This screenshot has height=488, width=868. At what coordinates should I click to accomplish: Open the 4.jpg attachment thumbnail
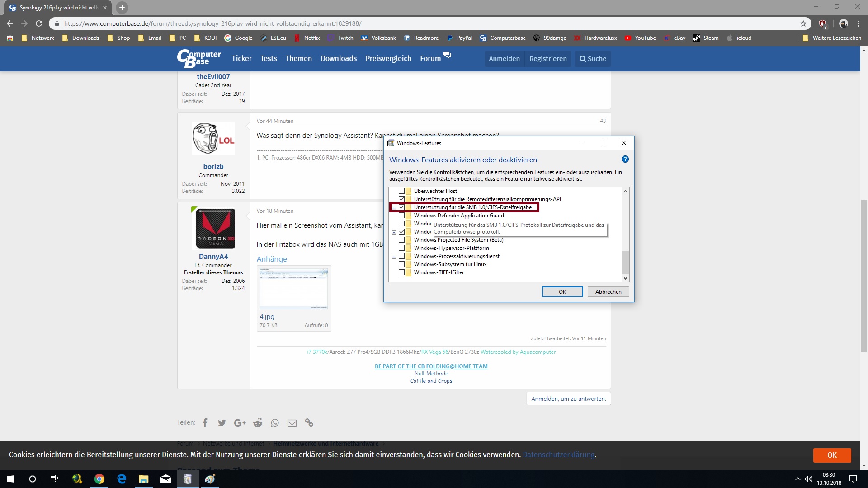tap(294, 288)
